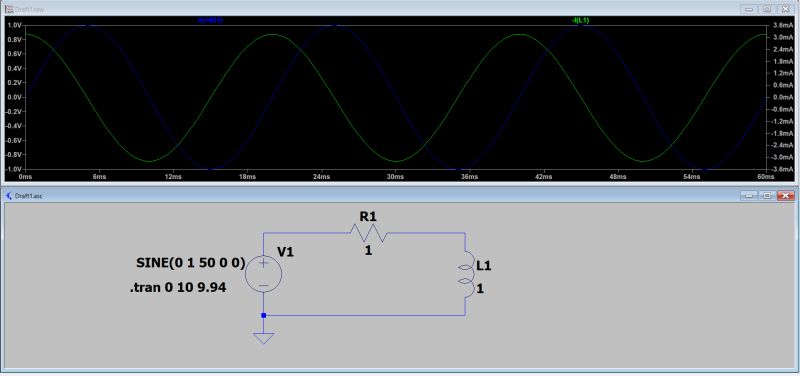Image resolution: width=800 pixels, height=376 pixels.
Task: Click the 60ms time axis label
Action: pos(765,177)
